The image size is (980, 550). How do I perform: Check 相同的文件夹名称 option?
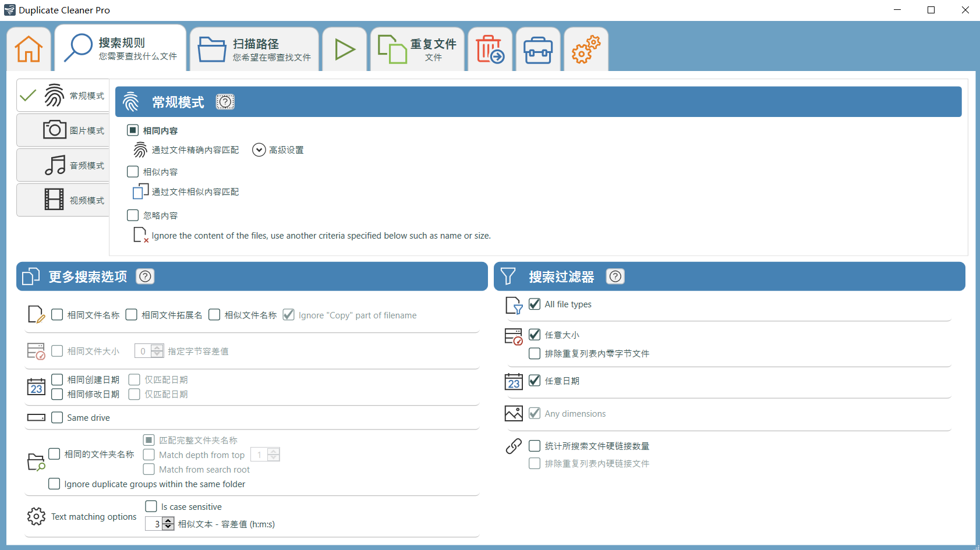(54, 454)
